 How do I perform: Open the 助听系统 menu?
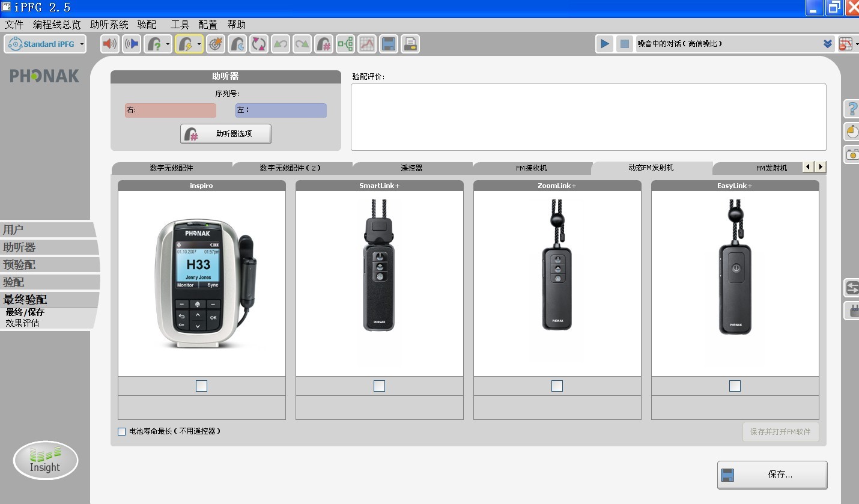point(109,25)
